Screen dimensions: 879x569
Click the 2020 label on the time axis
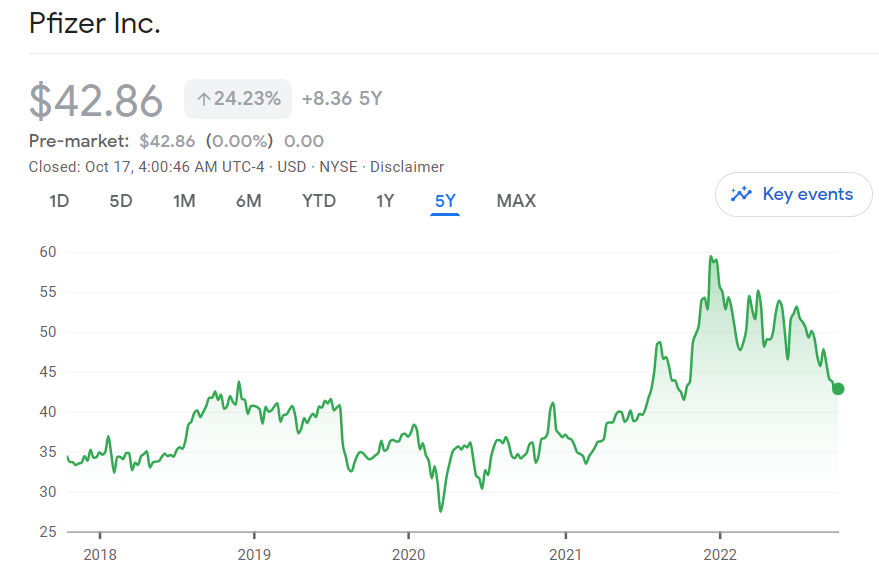tap(409, 554)
